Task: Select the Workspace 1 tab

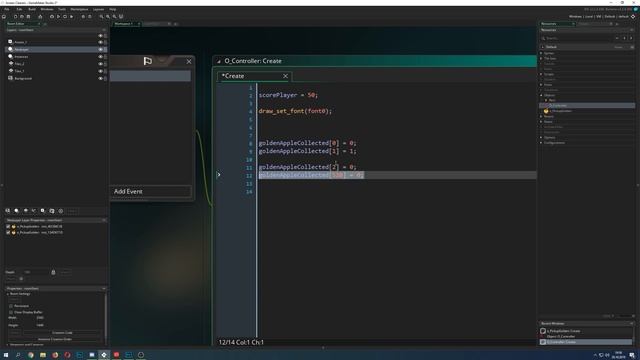Action: click(123, 24)
